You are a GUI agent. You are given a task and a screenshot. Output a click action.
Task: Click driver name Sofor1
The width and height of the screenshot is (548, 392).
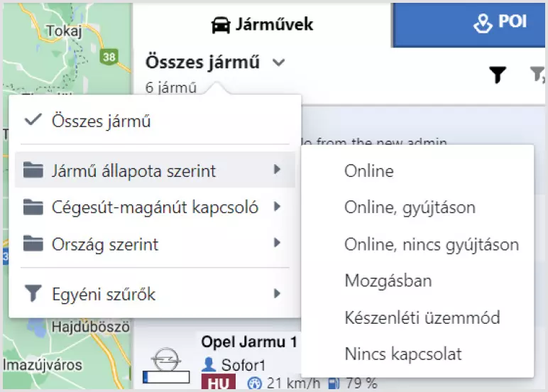tap(243, 365)
